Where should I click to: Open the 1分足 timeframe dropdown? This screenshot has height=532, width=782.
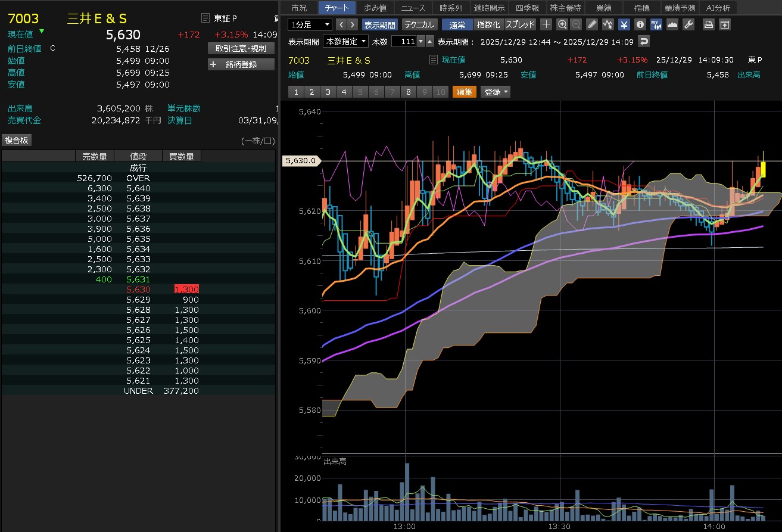310,24
